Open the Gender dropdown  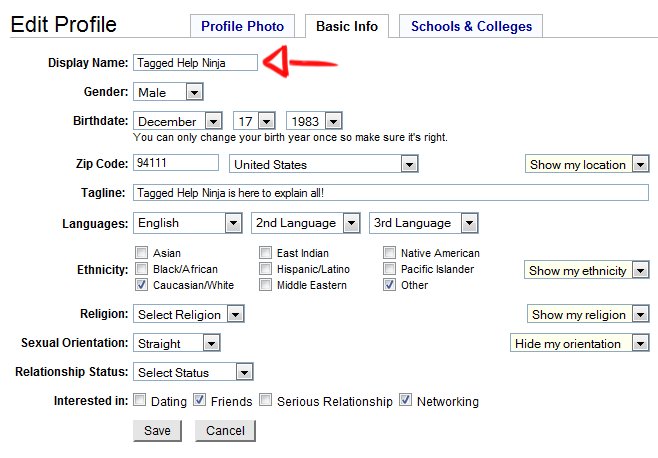pos(168,92)
